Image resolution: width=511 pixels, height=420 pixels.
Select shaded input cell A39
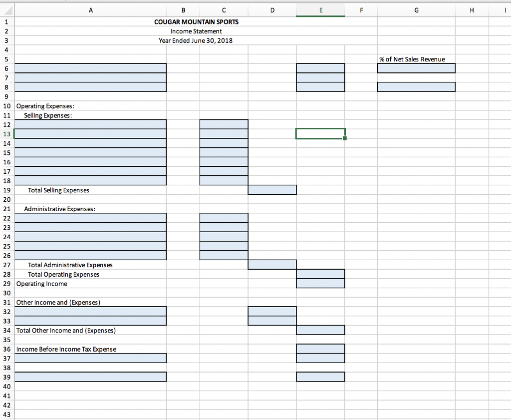[x=91, y=377]
